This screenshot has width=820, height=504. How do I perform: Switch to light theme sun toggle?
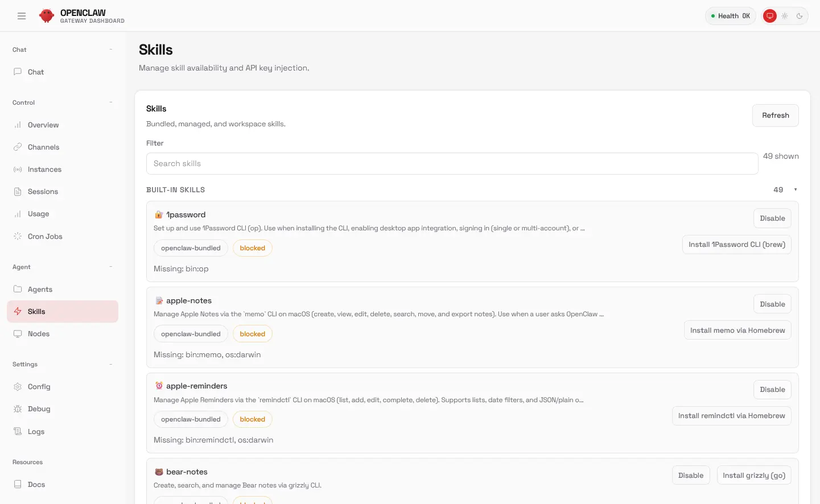coord(785,16)
